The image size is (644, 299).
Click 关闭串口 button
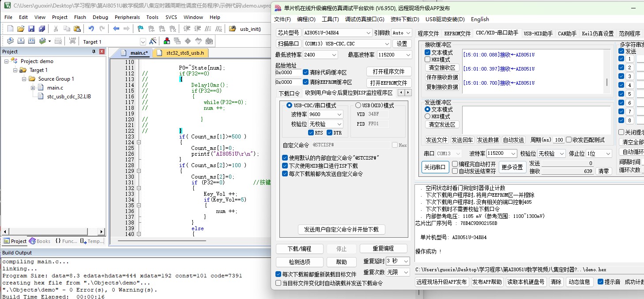[435, 167]
